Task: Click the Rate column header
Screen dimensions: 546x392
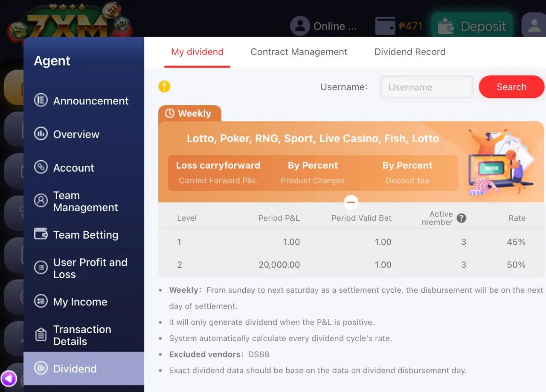Action: [x=517, y=218]
